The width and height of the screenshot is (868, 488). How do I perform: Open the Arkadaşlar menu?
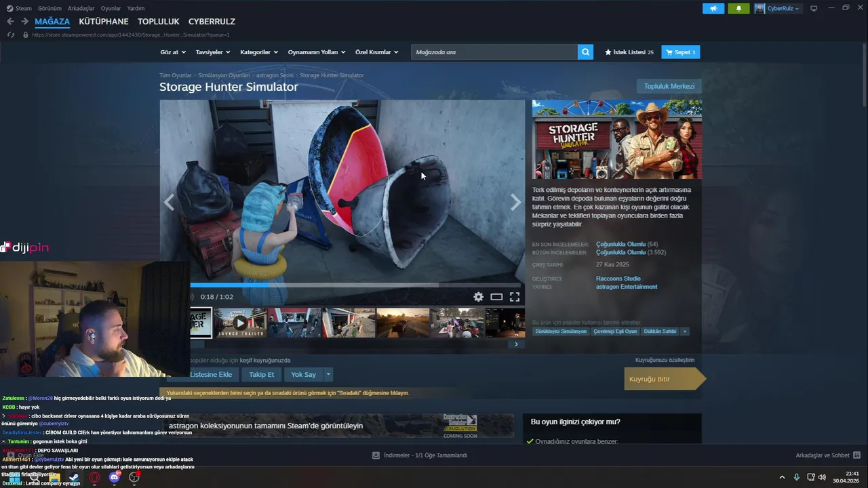pyautogui.click(x=81, y=8)
